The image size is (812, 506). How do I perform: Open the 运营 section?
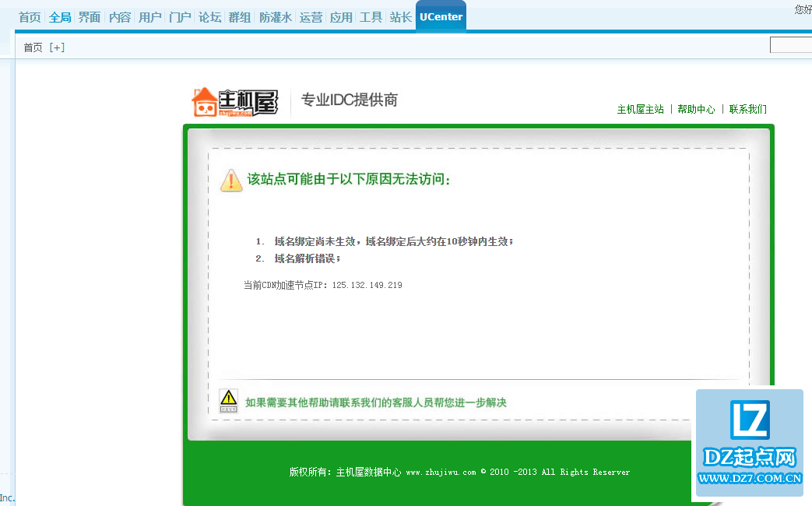(311, 17)
